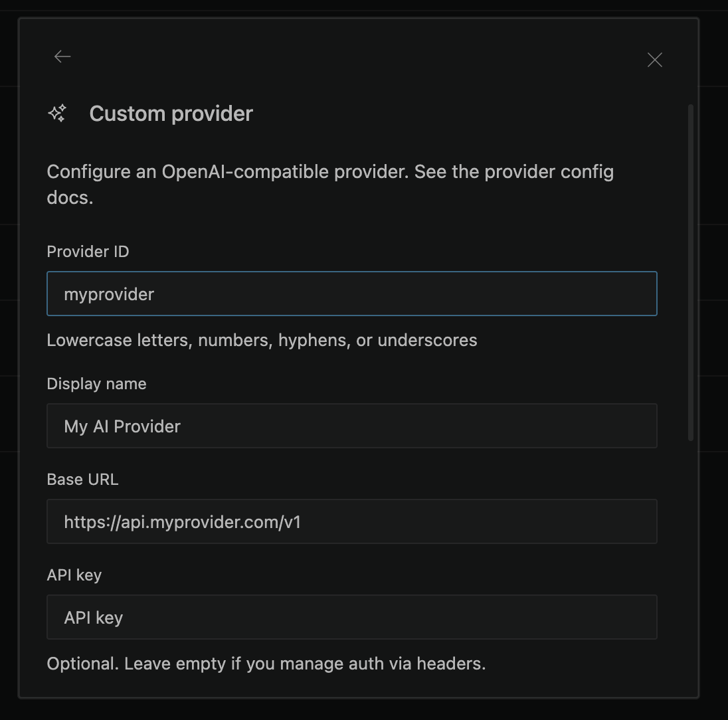Click the API key label above the field
Viewport: 728px width, 720px height.
74,575
